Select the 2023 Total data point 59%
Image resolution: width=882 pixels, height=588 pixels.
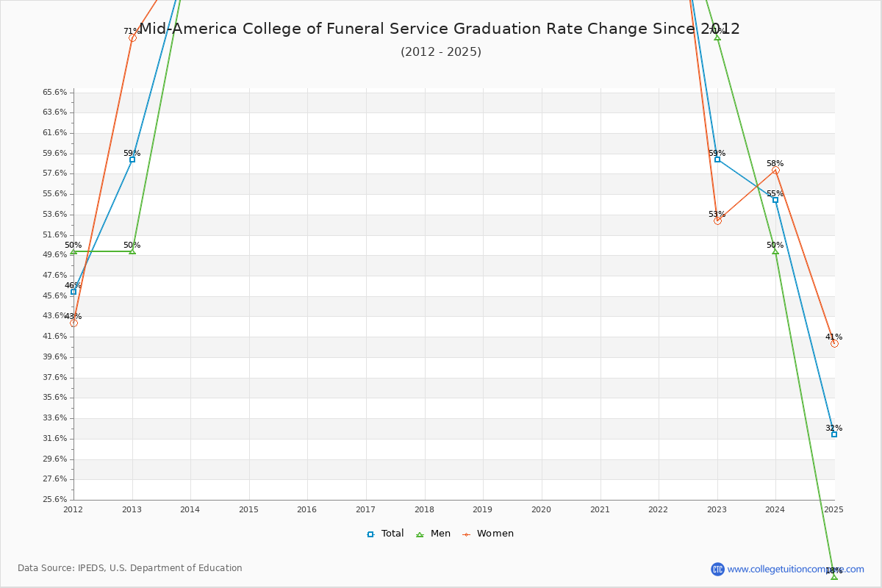pos(717,159)
